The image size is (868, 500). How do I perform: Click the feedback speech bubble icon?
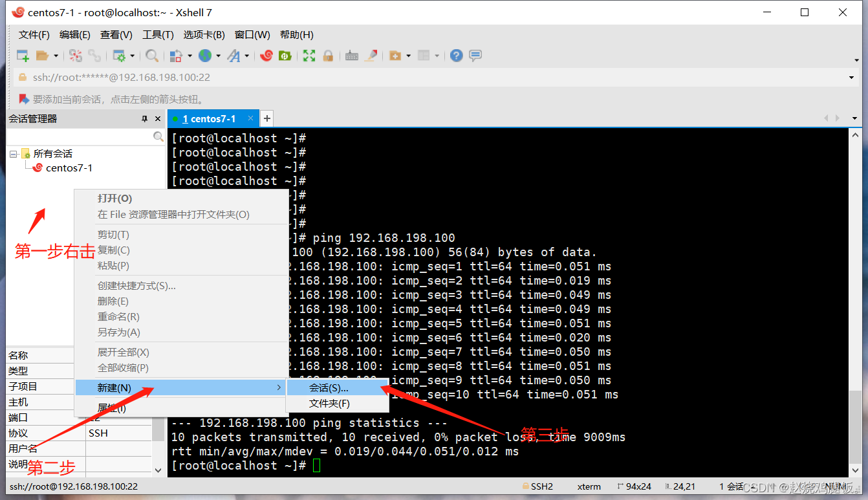(x=475, y=56)
